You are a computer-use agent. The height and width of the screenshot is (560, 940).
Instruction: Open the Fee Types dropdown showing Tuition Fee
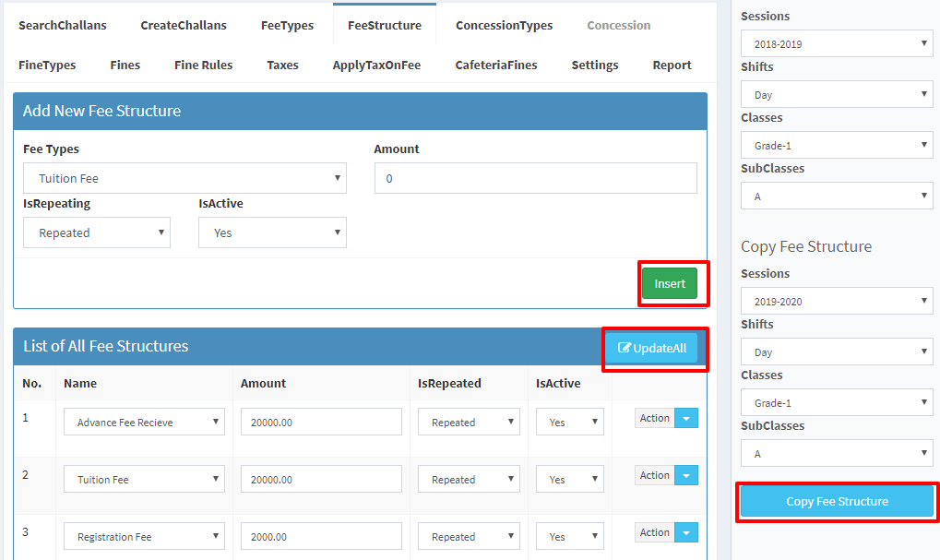tap(184, 177)
